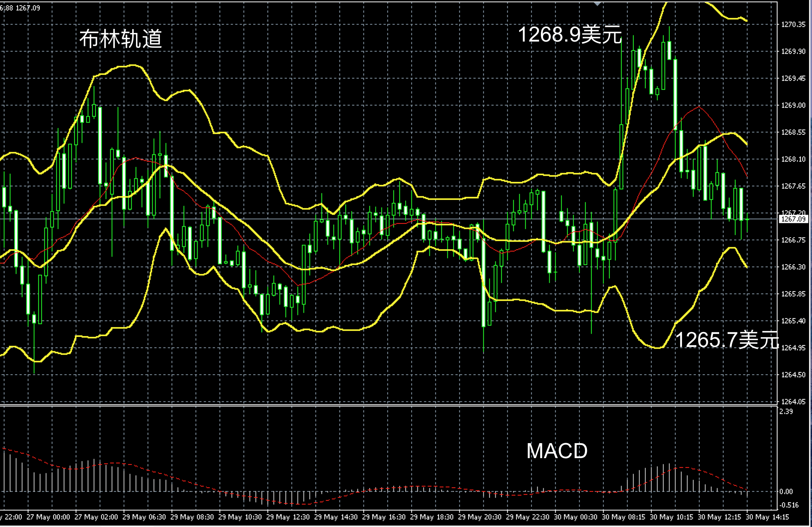This screenshot has height=527, width=812.
Task: Click the MACD indicator label
Action: pyautogui.click(x=557, y=451)
